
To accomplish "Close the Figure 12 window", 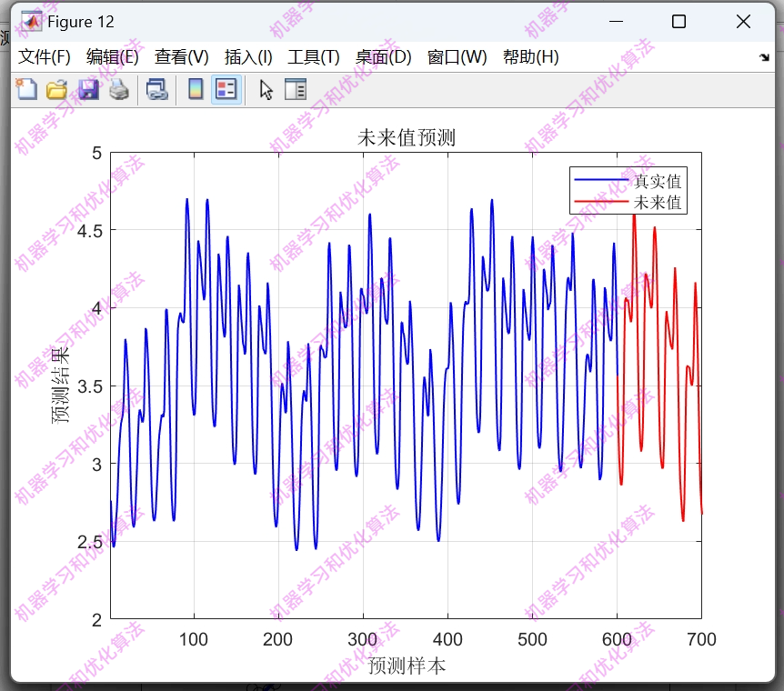I will (743, 22).
